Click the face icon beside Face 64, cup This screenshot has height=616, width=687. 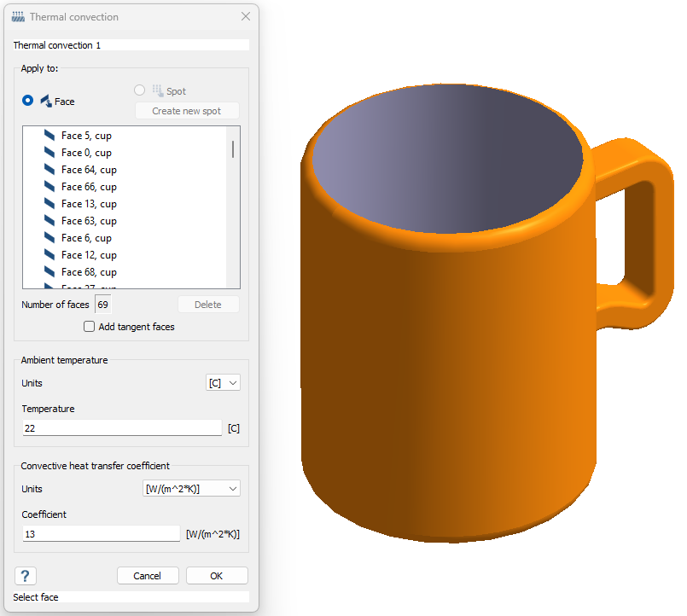(x=49, y=170)
